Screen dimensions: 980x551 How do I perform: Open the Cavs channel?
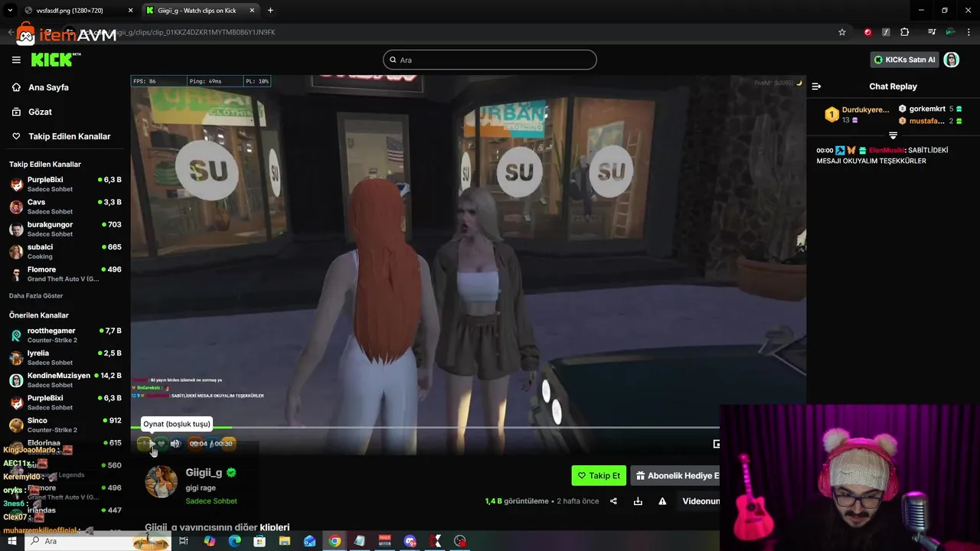[65, 207]
